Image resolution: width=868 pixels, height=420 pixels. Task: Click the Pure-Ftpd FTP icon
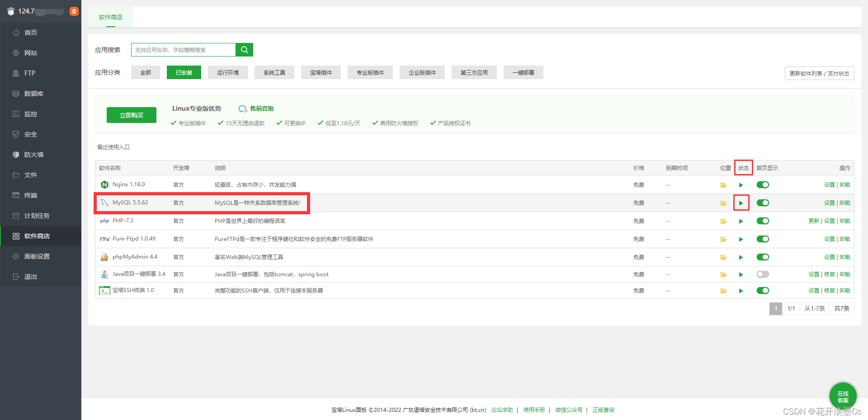pos(104,239)
